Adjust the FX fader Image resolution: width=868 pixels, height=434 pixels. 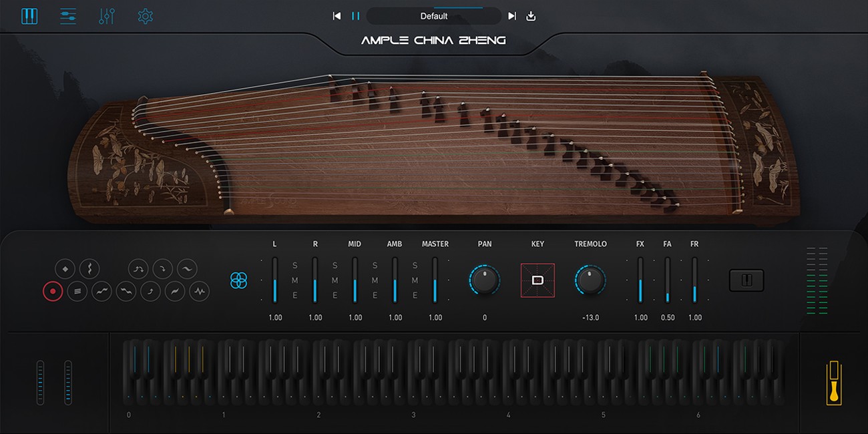point(640,280)
